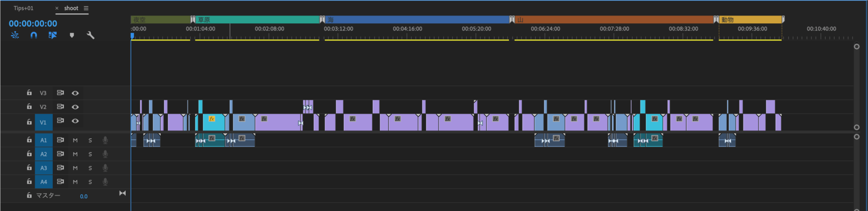868x211 pixels.
Task: Select the cyan fx clip on V1
Action: 214,122
